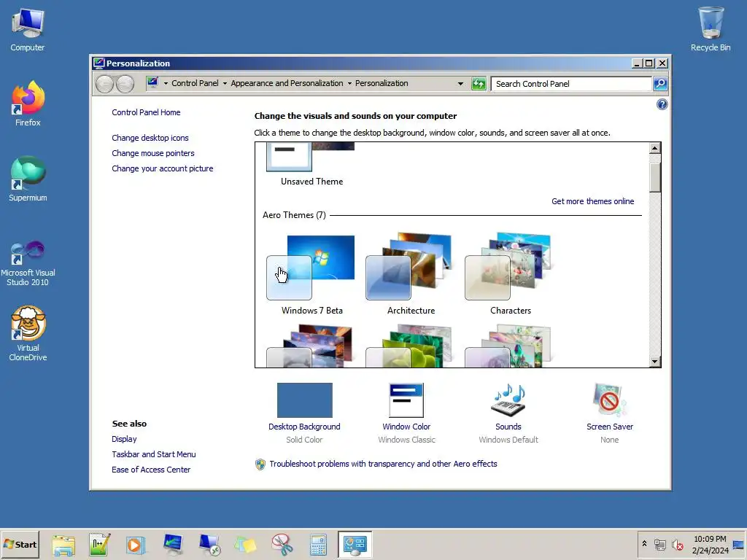This screenshot has width=747, height=560.
Task: Launch the Supermium desktop shortcut
Action: [x=28, y=179]
